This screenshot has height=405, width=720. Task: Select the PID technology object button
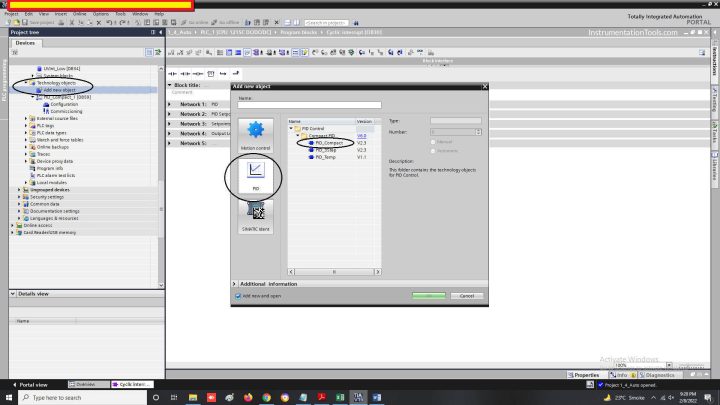pos(255,176)
